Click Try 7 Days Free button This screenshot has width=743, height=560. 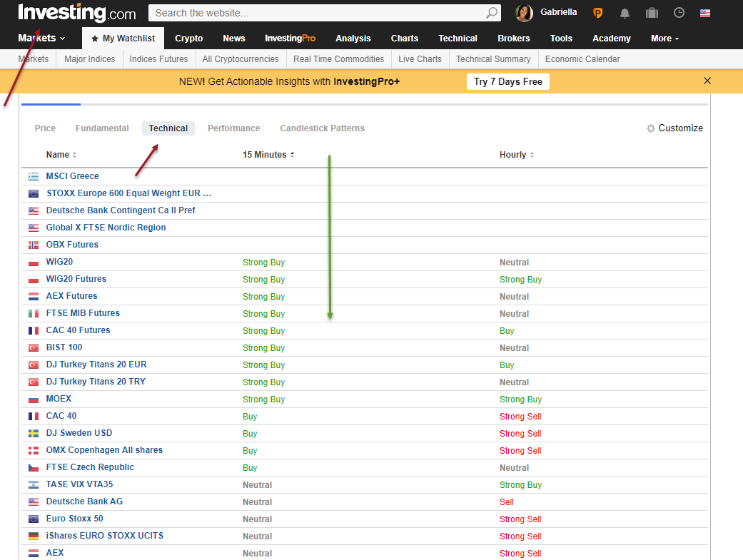(x=508, y=81)
